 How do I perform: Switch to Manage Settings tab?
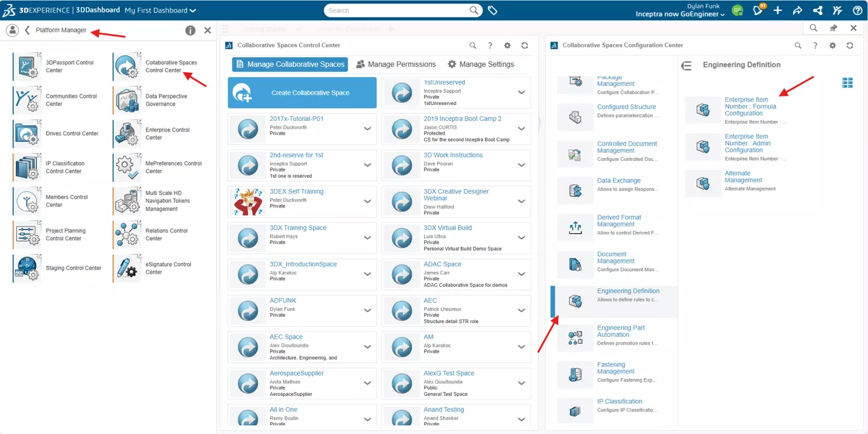pyautogui.click(x=481, y=64)
